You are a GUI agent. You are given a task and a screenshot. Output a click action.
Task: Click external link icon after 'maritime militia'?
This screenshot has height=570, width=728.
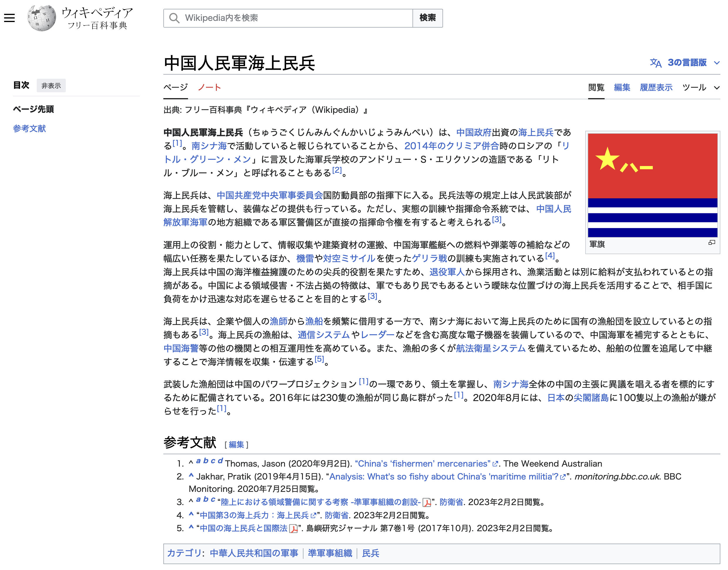coord(563,477)
